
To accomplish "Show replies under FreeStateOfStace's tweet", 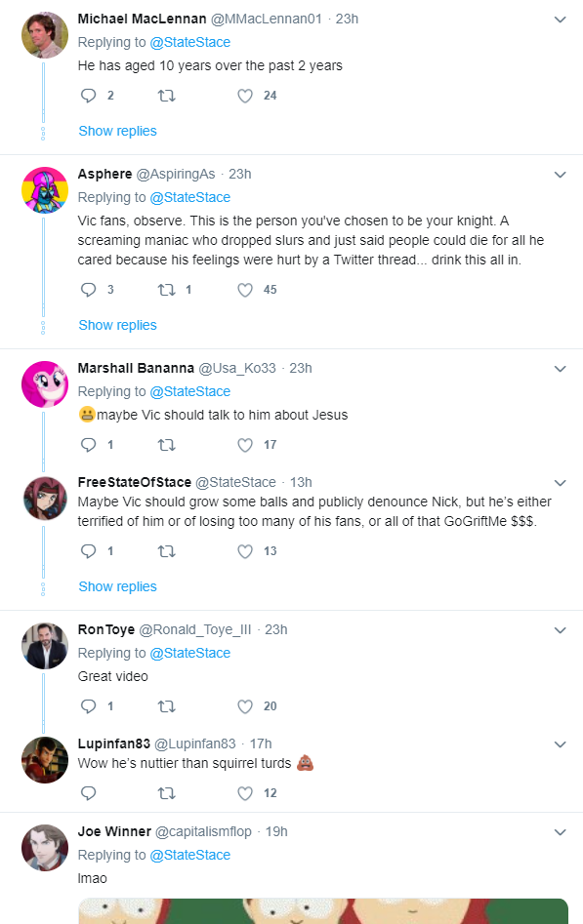I will coord(117,587).
